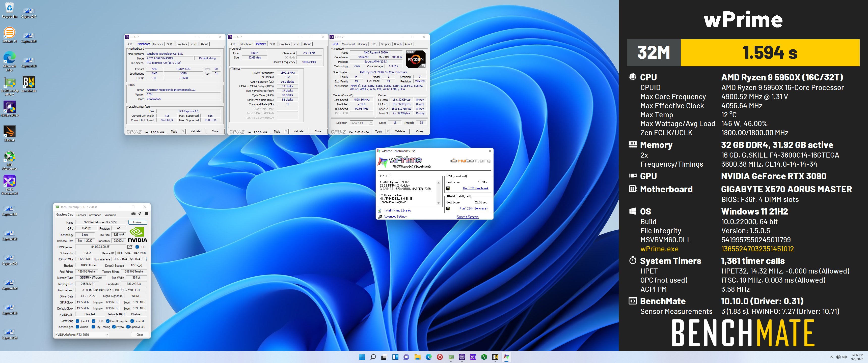
Task: Open 3DMark 11 desktop shortcut
Action: [x=9, y=35]
